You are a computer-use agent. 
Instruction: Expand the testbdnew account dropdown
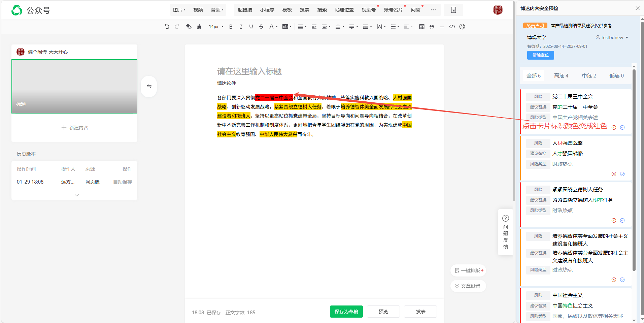click(627, 37)
